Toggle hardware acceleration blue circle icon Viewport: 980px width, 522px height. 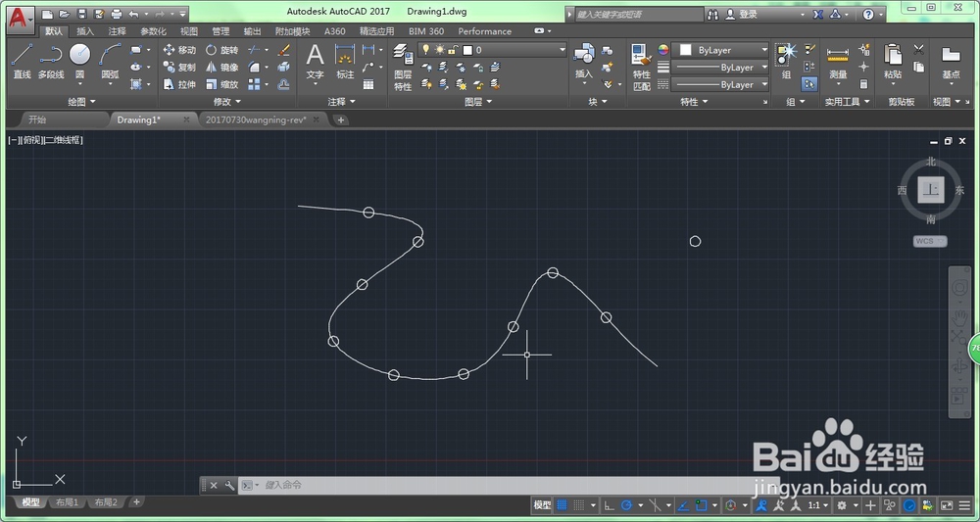[x=910, y=505]
